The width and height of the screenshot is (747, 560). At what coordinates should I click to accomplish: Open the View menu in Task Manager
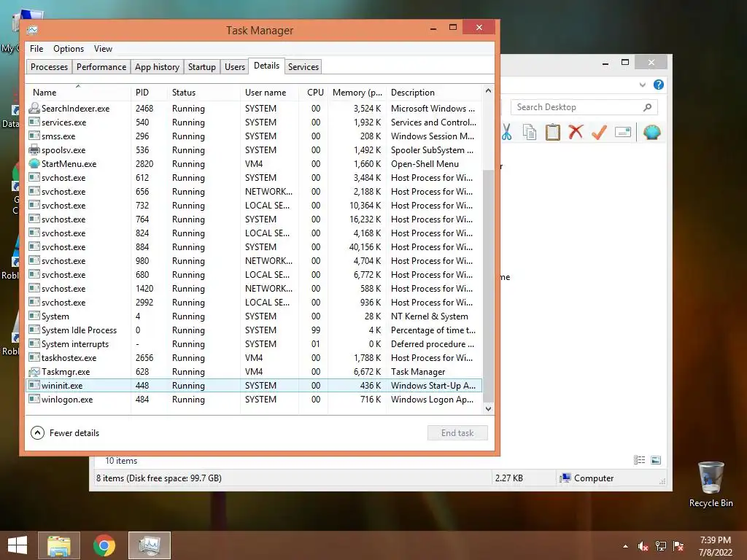(x=103, y=49)
